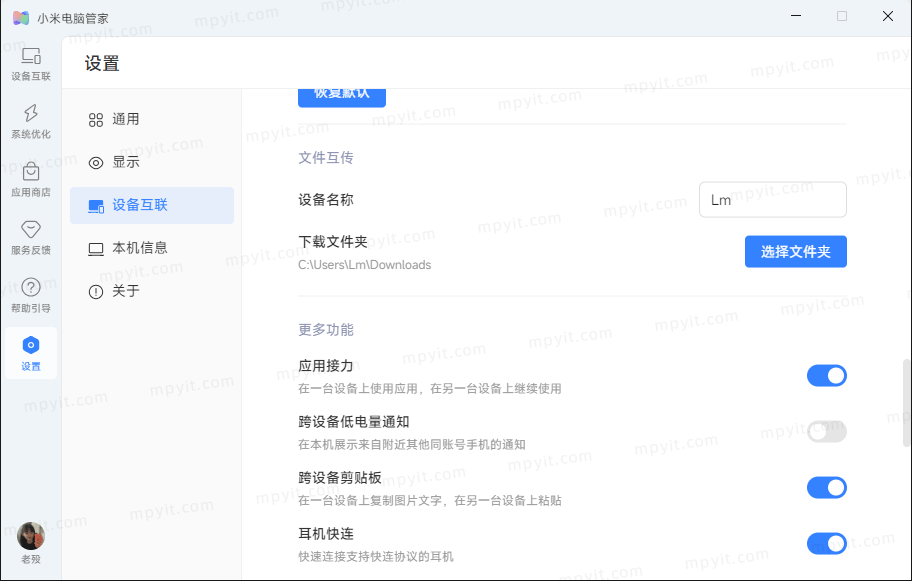Switch to the 通用 settings tab

pos(152,119)
